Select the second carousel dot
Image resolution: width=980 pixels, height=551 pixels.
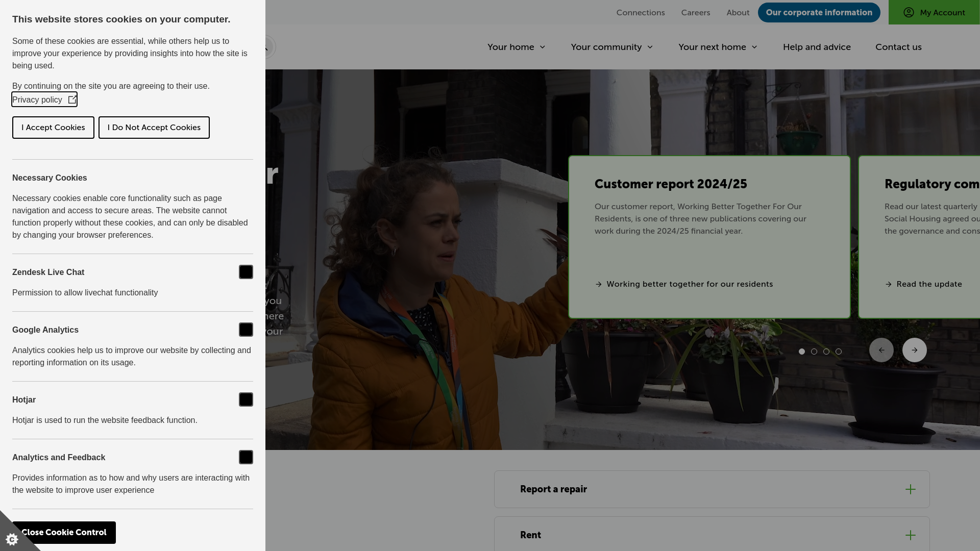coord(814,352)
